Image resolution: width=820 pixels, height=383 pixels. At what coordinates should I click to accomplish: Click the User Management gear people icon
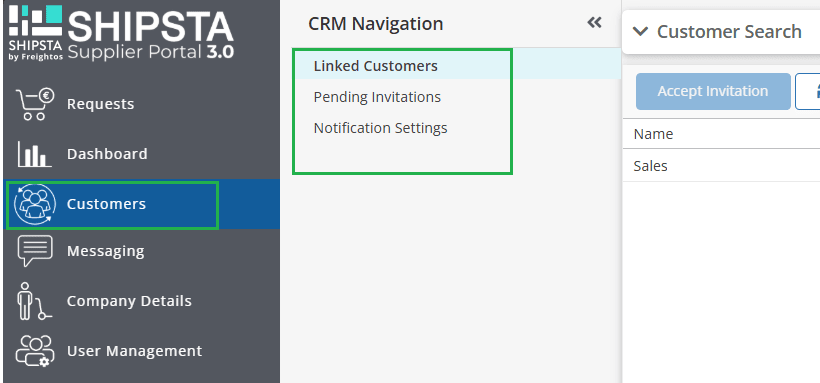35,351
